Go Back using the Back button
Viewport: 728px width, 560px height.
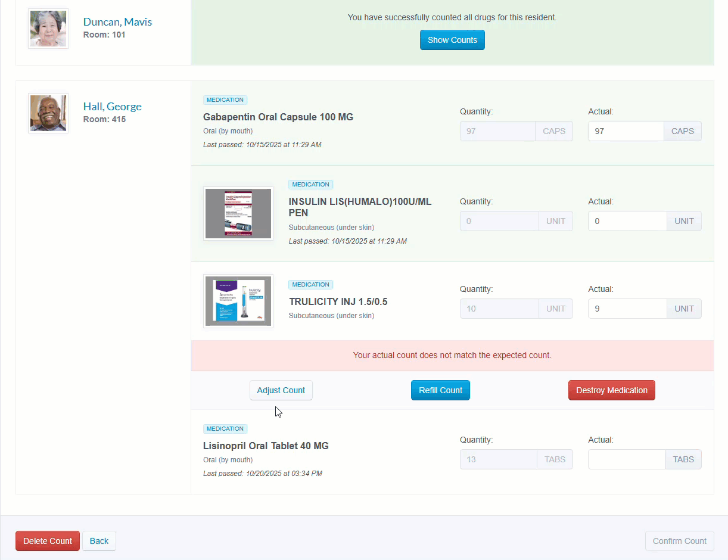click(x=99, y=541)
